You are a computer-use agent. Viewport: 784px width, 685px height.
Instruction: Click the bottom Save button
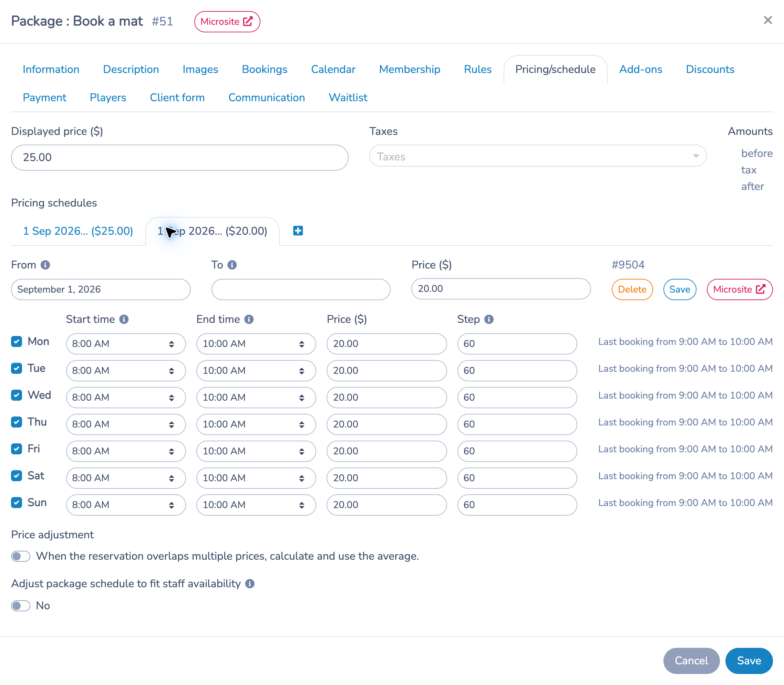[749, 661]
